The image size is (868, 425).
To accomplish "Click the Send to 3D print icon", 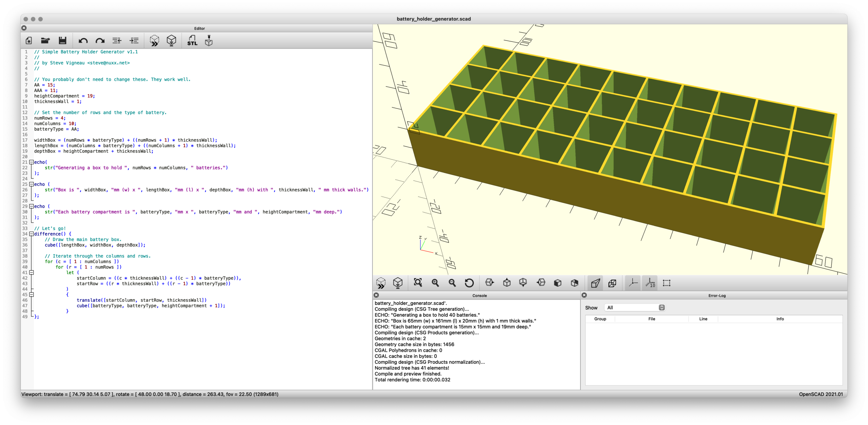I will tap(209, 41).
